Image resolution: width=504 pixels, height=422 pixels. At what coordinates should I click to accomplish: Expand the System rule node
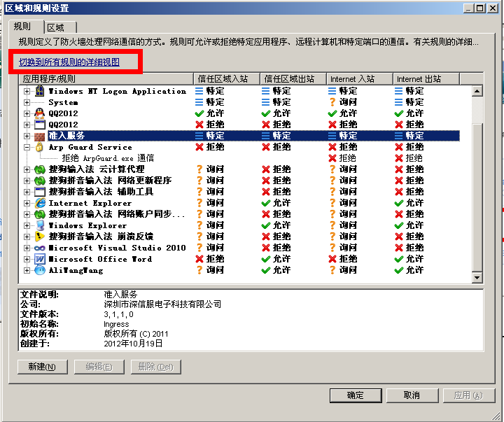(27, 103)
